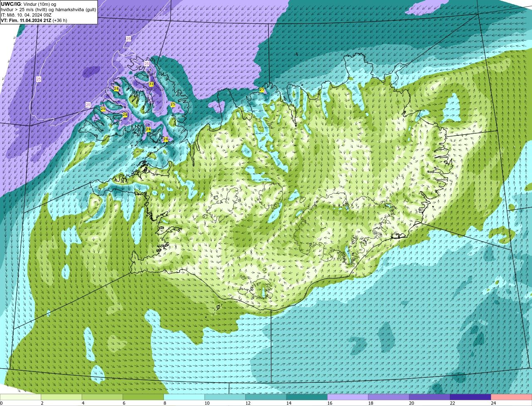The height and width of the screenshot is (406, 532).
Task: Click the 12–14 m/s teal legend swatch
Action: 266,397
